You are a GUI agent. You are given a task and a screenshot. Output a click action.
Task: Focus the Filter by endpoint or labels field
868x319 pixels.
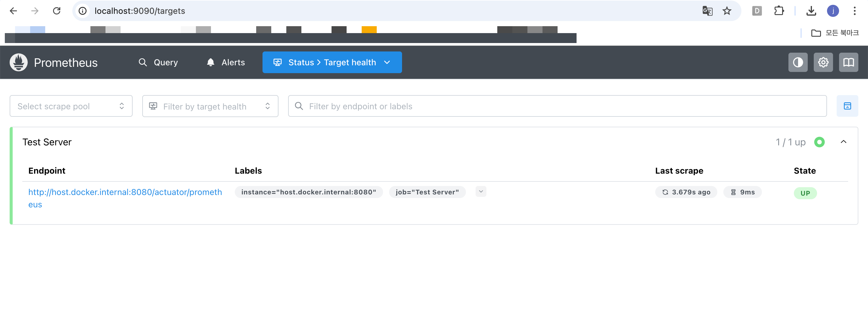coord(557,106)
